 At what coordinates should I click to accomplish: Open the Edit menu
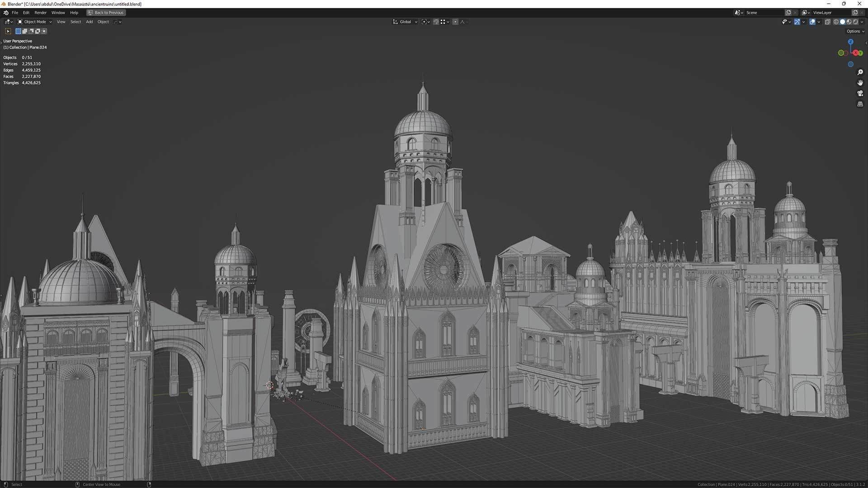(26, 13)
